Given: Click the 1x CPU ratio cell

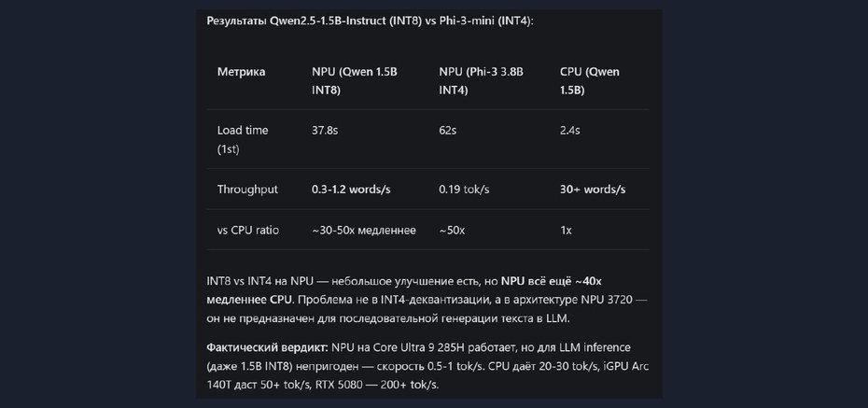Looking at the screenshot, I should [566, 231].
